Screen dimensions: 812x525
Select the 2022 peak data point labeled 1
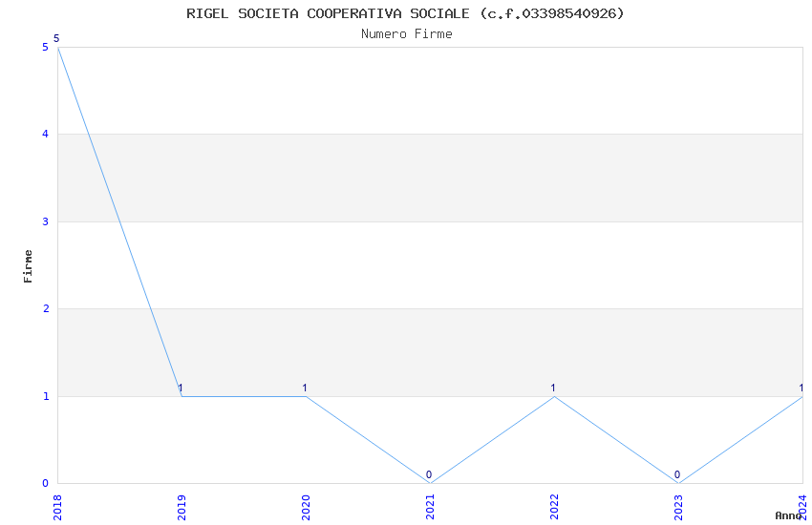point(554,396)
